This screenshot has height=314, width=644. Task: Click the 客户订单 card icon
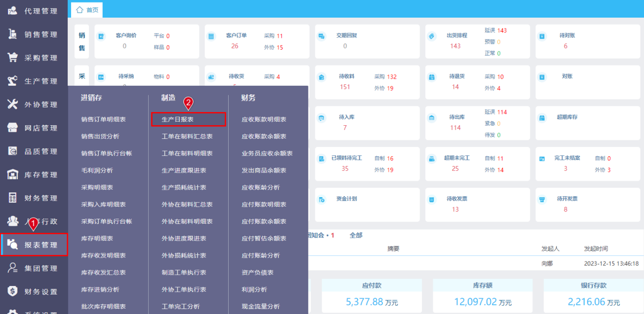pyautogui.click(x=212, y=37)
